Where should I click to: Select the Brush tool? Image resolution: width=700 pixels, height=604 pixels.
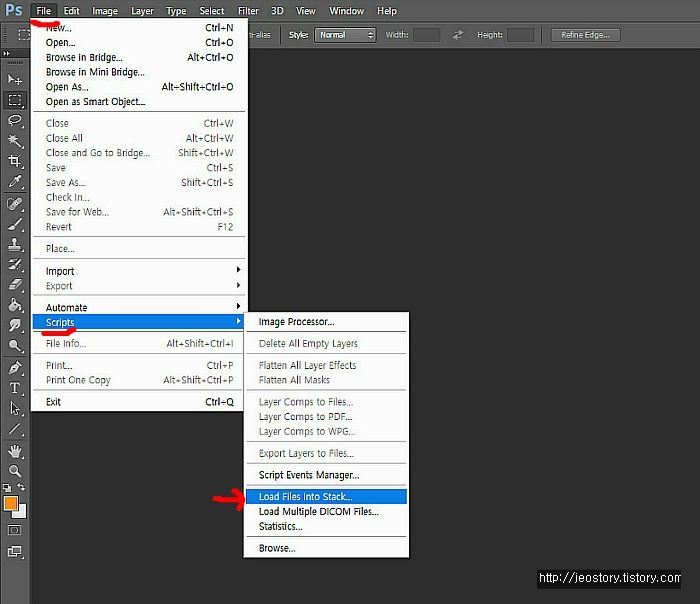point(15,224)
